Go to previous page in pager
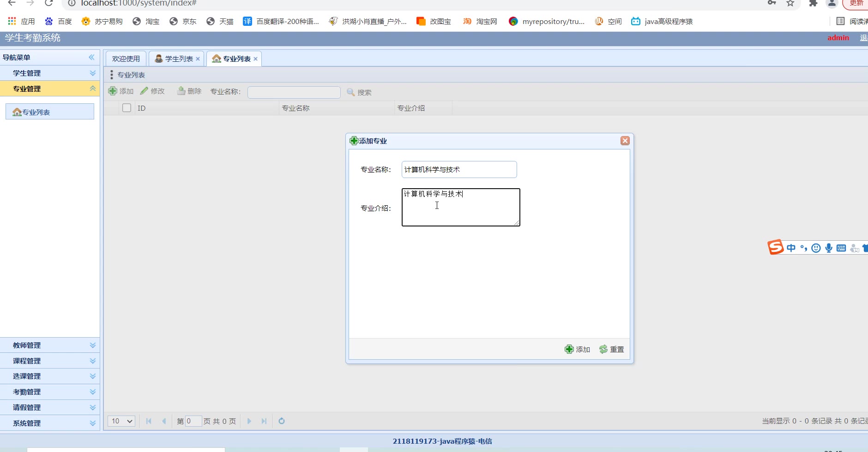 tap(164, 421)
